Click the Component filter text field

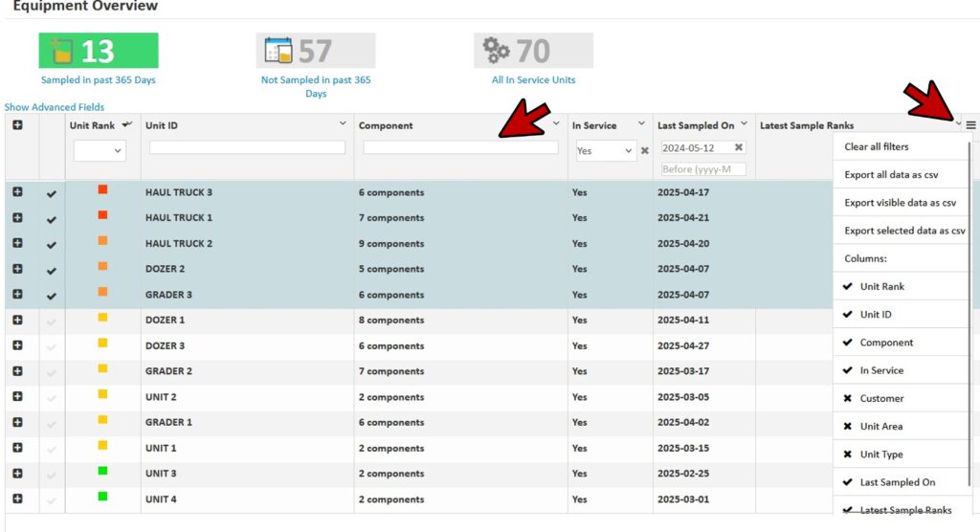tap(460, 147)
